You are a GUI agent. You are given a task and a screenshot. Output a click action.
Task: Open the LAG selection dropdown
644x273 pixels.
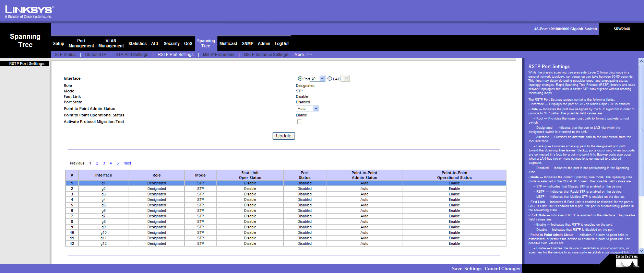(x=346, y=79)
